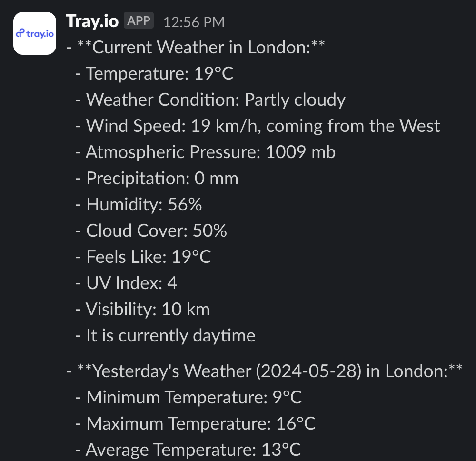
Task: Click the Average Temperature: 13°C line
Action: pyautogui.click(x=188, y=450)
